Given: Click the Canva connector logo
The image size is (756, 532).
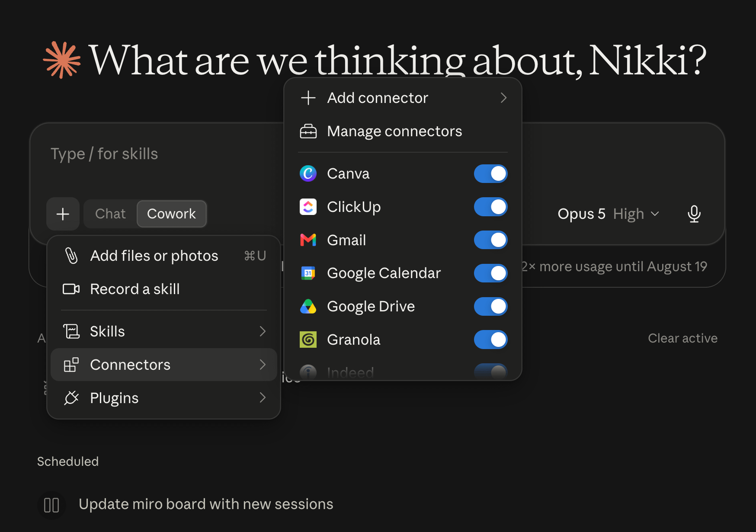Looking at the screenshot, I should tap(308, 173).
